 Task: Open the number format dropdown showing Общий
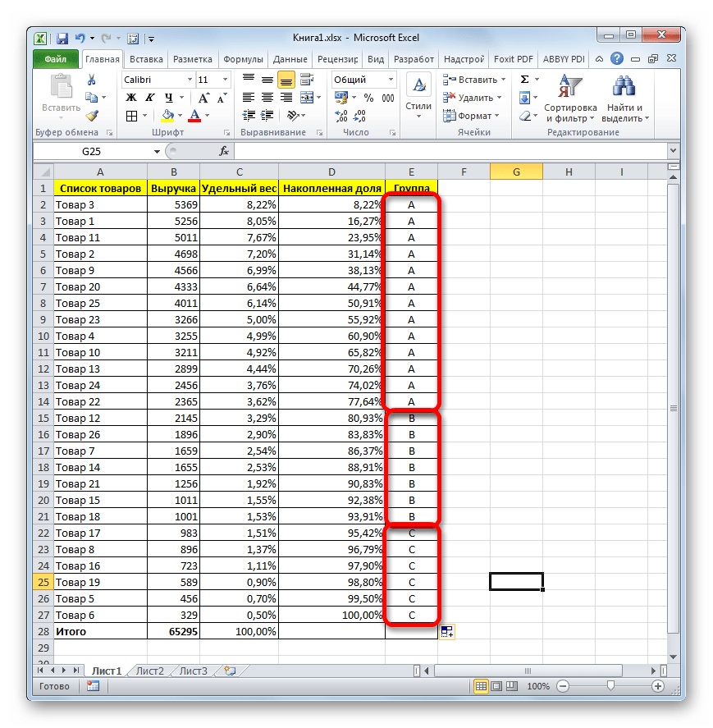[390, 80]
